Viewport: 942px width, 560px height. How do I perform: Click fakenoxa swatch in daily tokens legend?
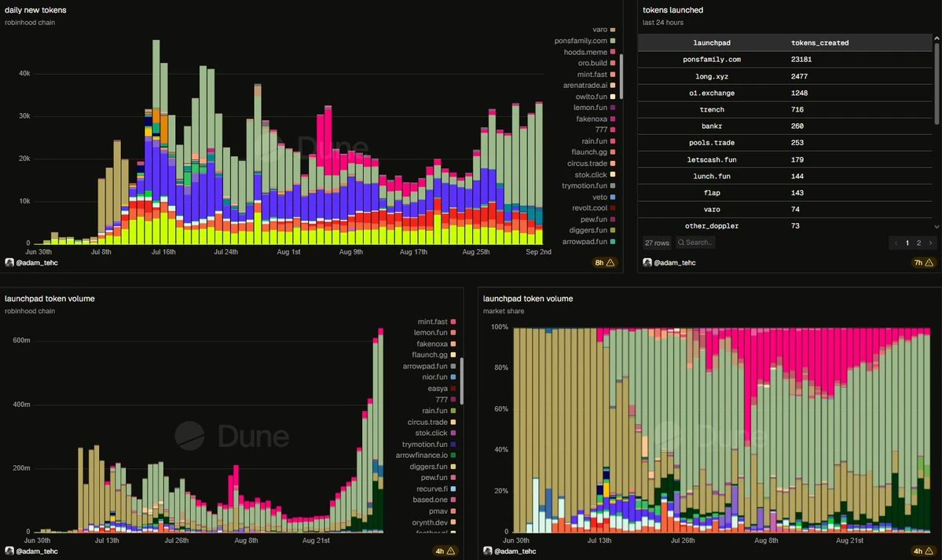(613, 119)
